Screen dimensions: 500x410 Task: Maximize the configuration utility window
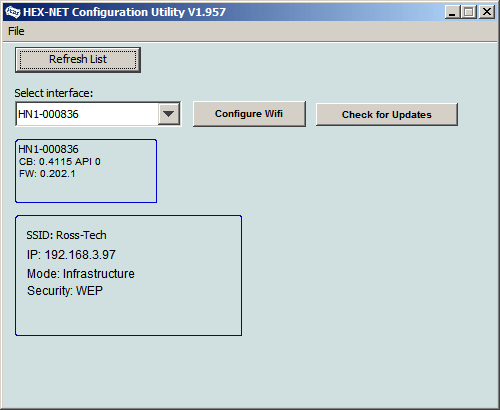coord(469,12)
